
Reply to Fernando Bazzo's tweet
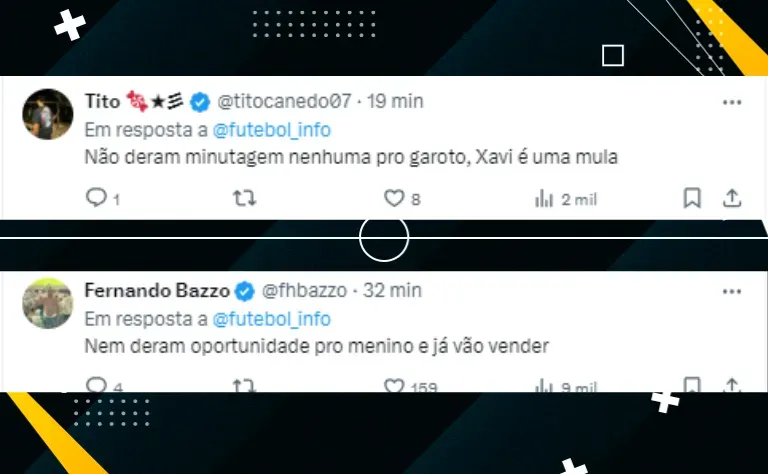[x=96, y=384]
